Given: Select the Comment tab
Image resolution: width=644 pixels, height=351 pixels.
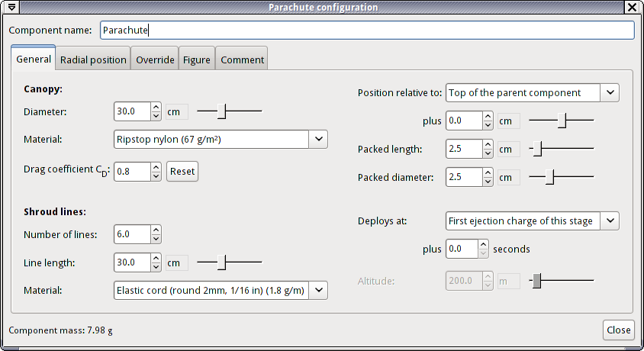Looking at the screenshot, I should pyautogui.click(x=242, y=60).
